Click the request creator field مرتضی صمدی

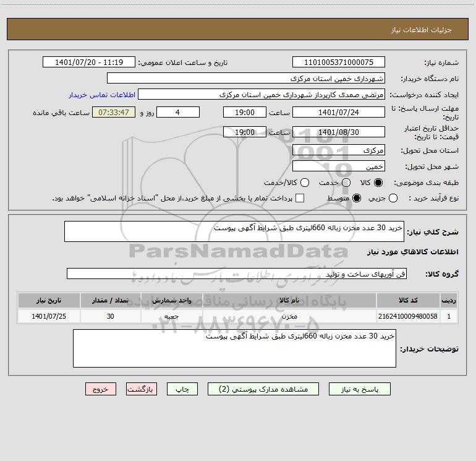pyautogui.click(x=261, y=95)
